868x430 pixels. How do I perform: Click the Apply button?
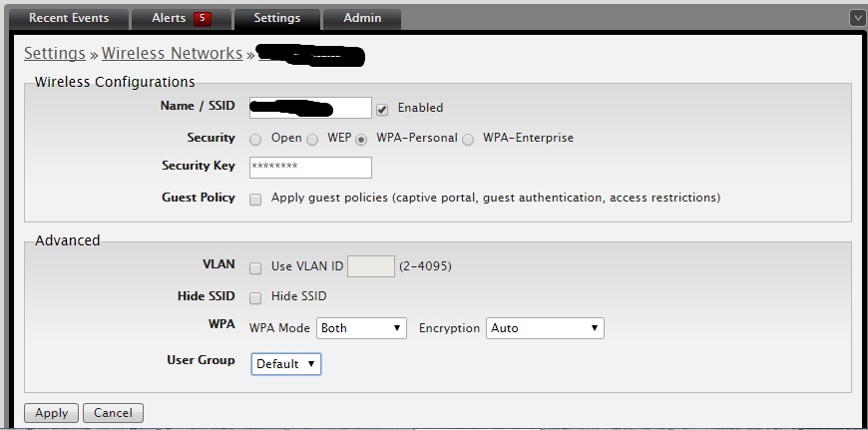51,413
